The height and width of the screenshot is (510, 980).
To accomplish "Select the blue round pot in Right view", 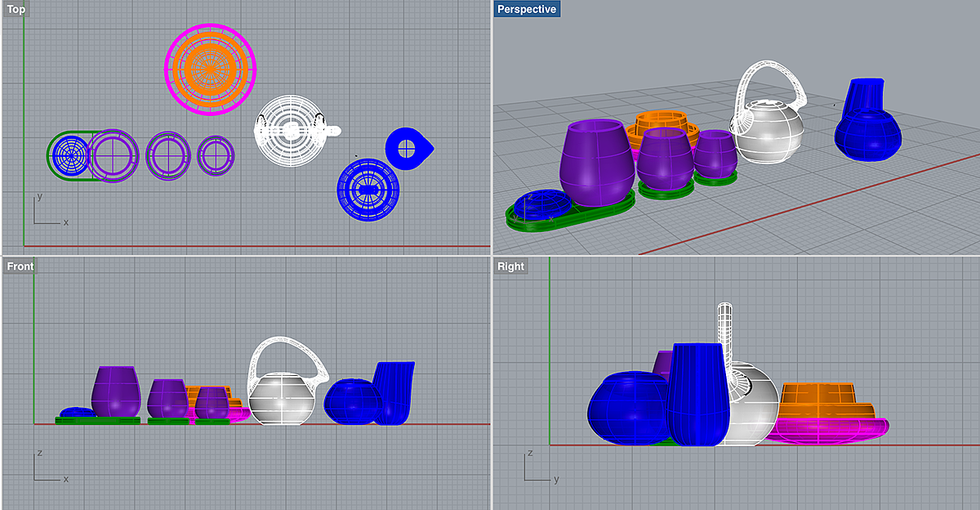I will (629, 409).
